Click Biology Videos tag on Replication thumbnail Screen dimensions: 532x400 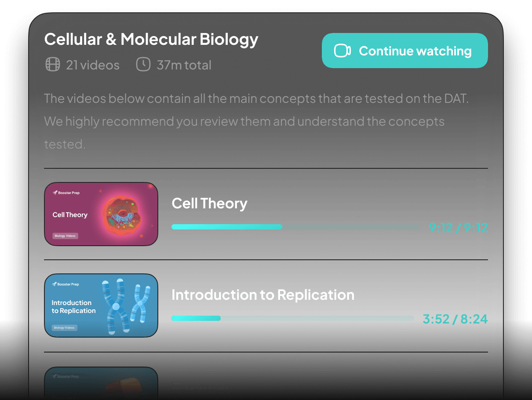[64, 327]
